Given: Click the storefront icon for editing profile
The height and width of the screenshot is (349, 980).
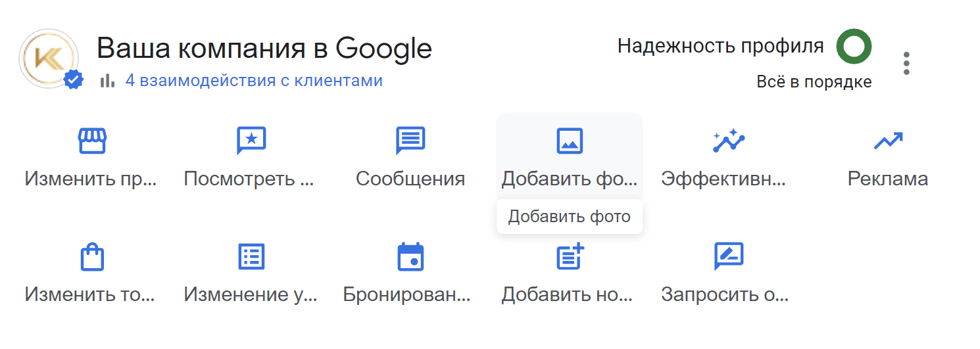Looking at the screenshot, I should pyautogui.click(x=92, y=141).
